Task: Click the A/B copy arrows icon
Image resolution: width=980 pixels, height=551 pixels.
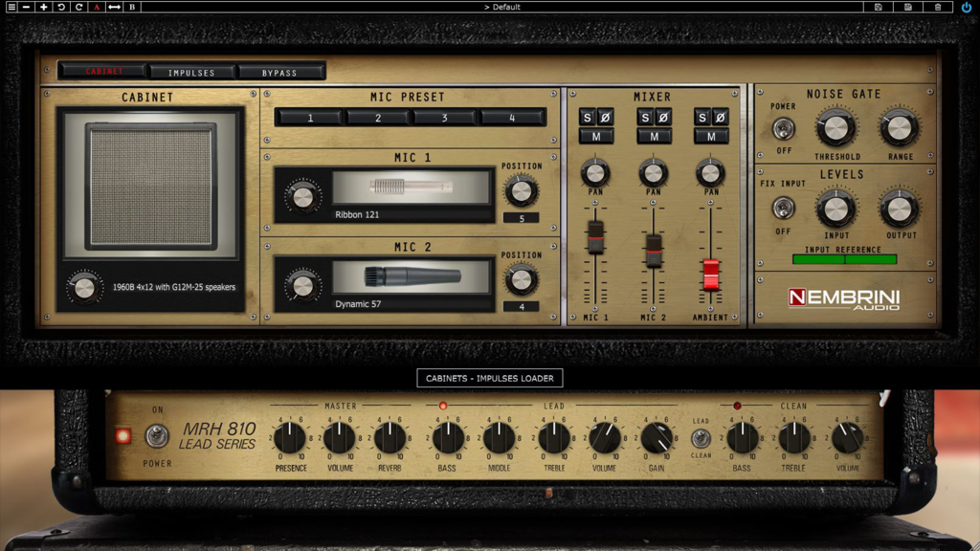Action: click(114, 7)
